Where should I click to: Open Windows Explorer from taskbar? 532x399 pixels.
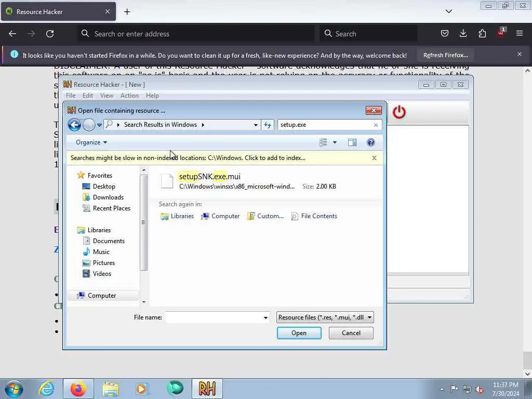pos(111,389)
